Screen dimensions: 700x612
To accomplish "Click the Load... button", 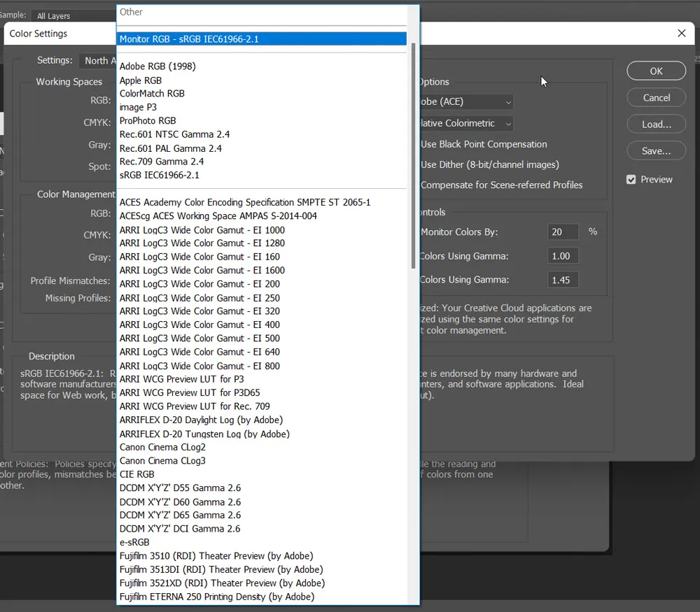I will tap(656, 124).
